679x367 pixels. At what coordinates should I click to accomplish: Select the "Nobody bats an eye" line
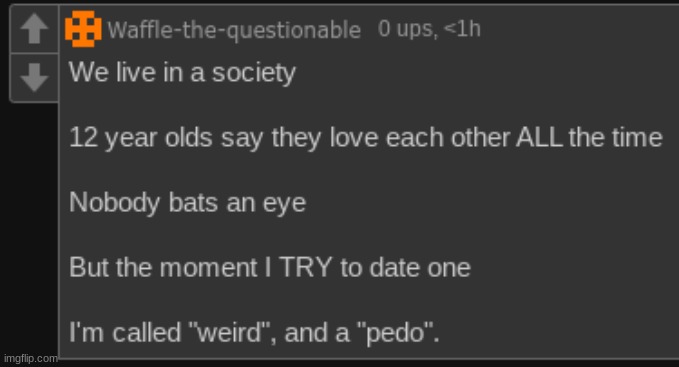click(188, 203)
